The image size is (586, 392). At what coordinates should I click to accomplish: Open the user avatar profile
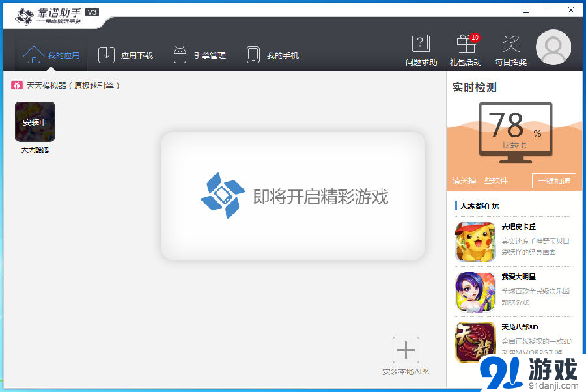[x=553, y=47]
